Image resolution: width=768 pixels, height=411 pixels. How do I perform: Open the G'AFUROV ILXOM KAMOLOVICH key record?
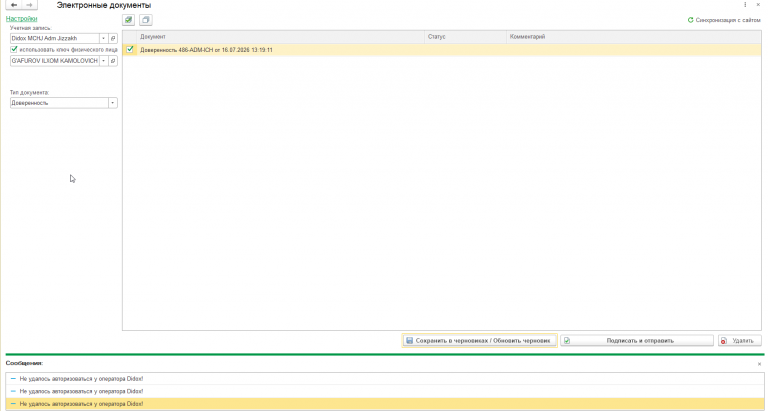(113, 61)
